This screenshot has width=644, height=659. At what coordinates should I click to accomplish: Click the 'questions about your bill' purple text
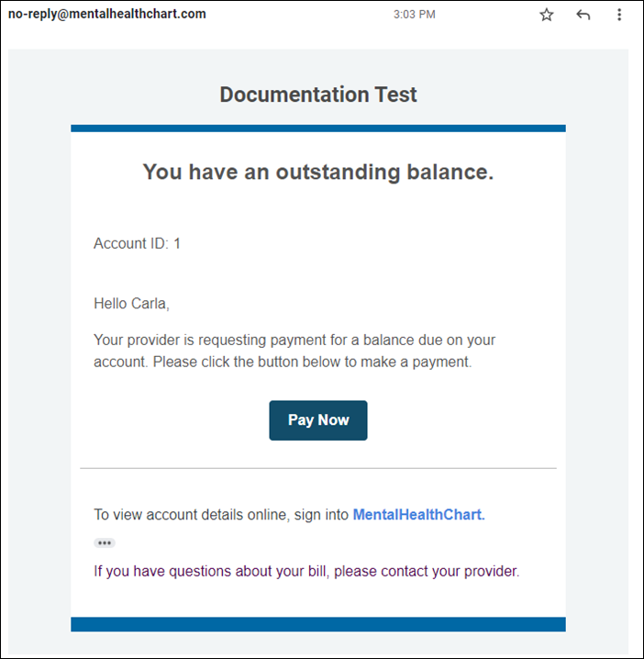306,572
